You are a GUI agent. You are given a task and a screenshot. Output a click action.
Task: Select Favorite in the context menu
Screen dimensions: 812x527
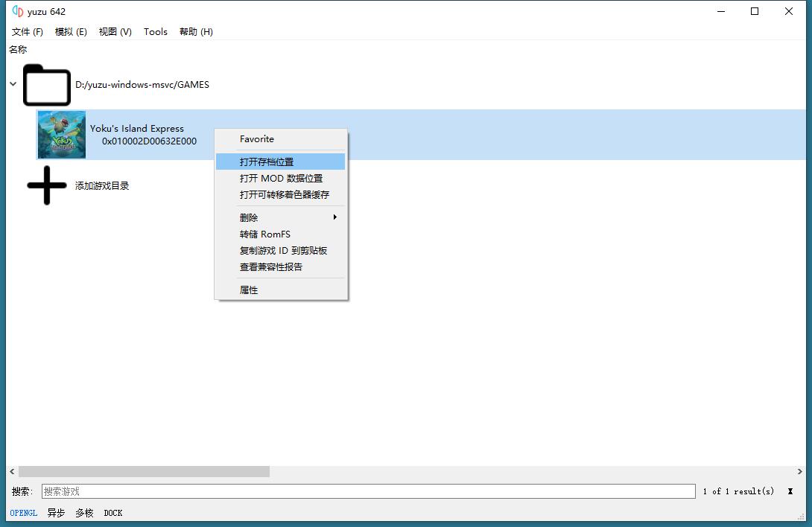[257, 139]
